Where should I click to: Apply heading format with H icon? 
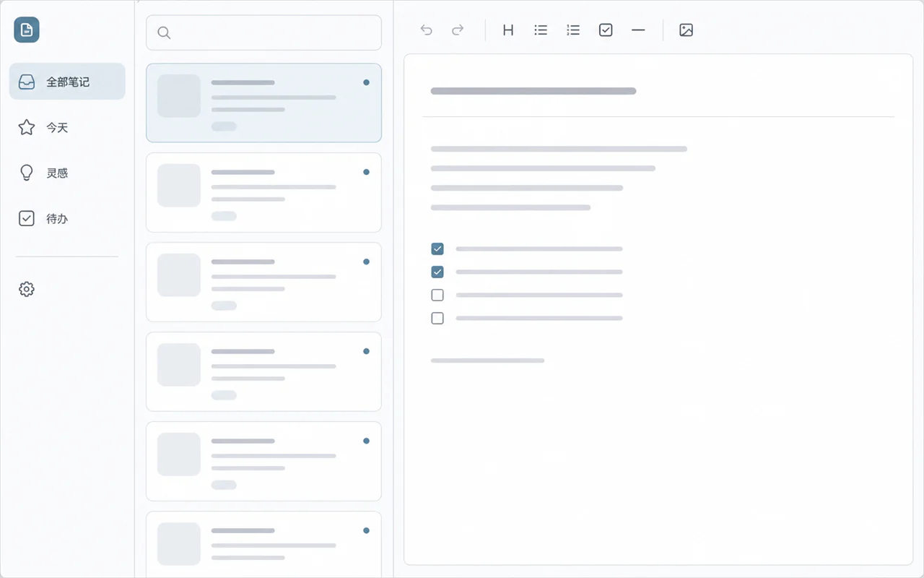pyautogui.click(x=508, y=30)
